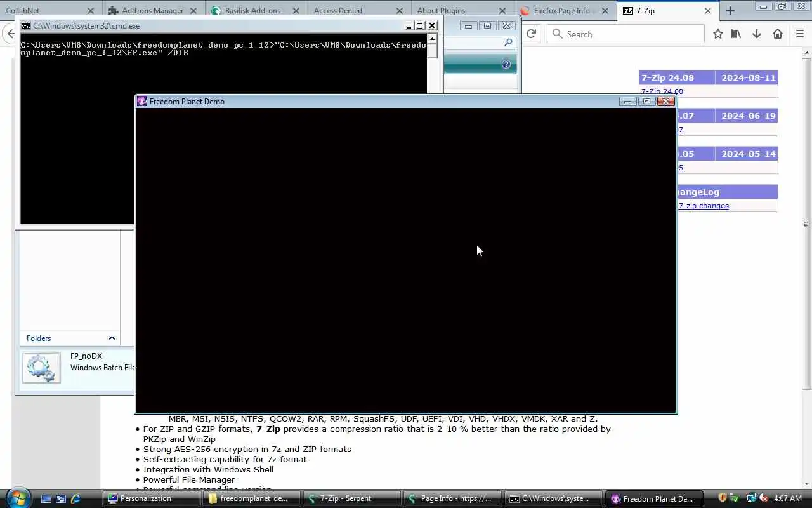Maximize the cmd.exe window

tap(419, 26)
